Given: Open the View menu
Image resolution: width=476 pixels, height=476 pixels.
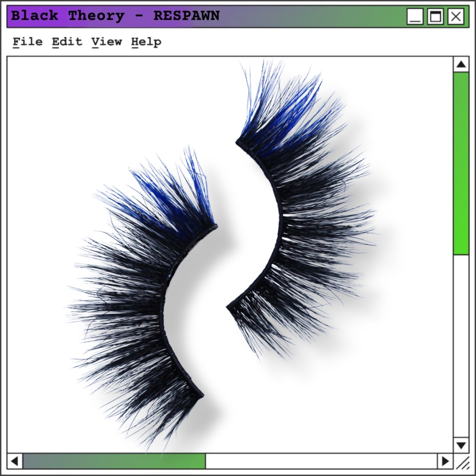Looking at the screenshot, I should 107,42.
